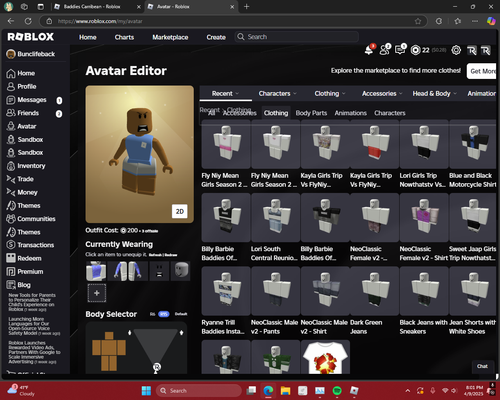Select the Body Parts filter tab

tap(311, 113)
